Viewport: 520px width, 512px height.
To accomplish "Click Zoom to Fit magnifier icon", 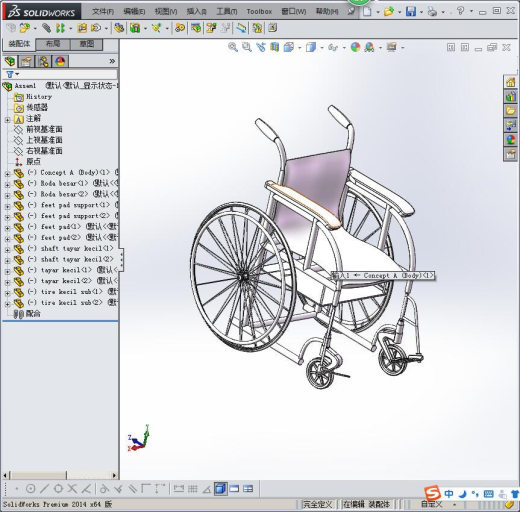I will point(233,47).
